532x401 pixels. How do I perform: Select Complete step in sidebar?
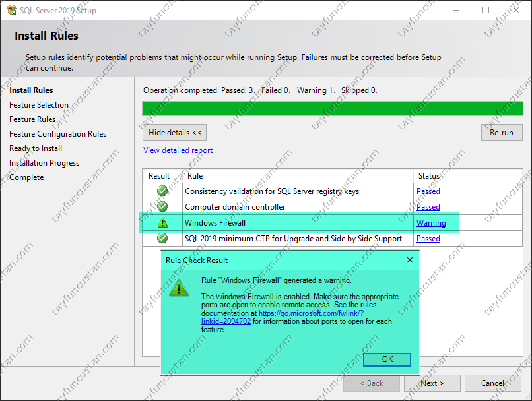click(26, 177)
